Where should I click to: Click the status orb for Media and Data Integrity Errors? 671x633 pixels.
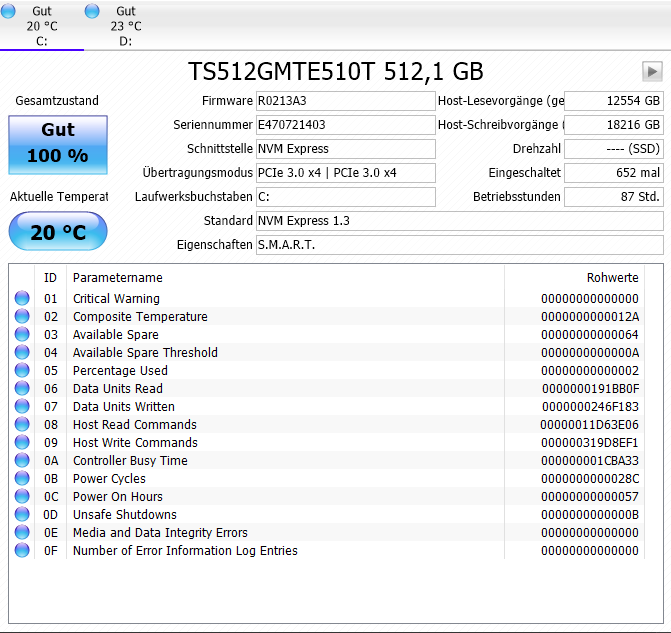tap(22, 532)
